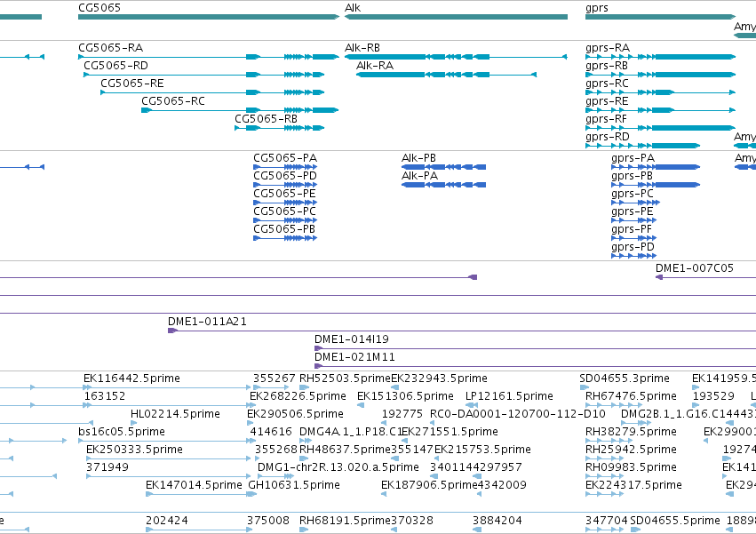Choose the gprs-PE protein label

[633, 211]
